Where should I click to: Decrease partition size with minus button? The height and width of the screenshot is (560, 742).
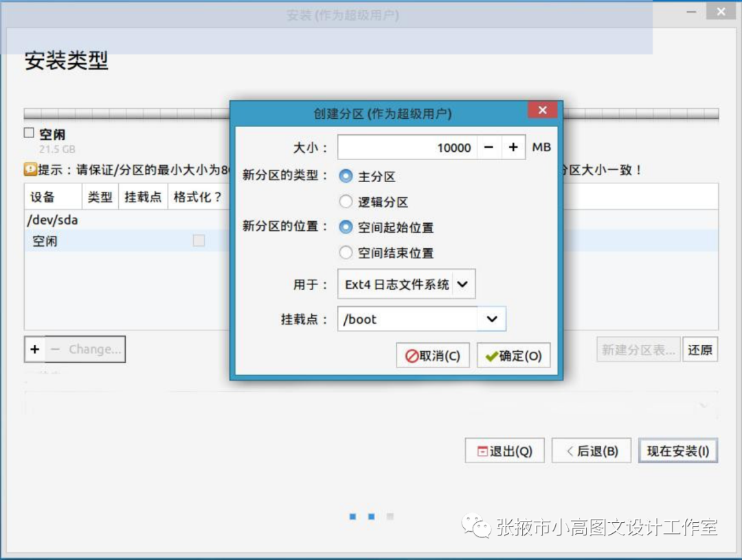489,147
